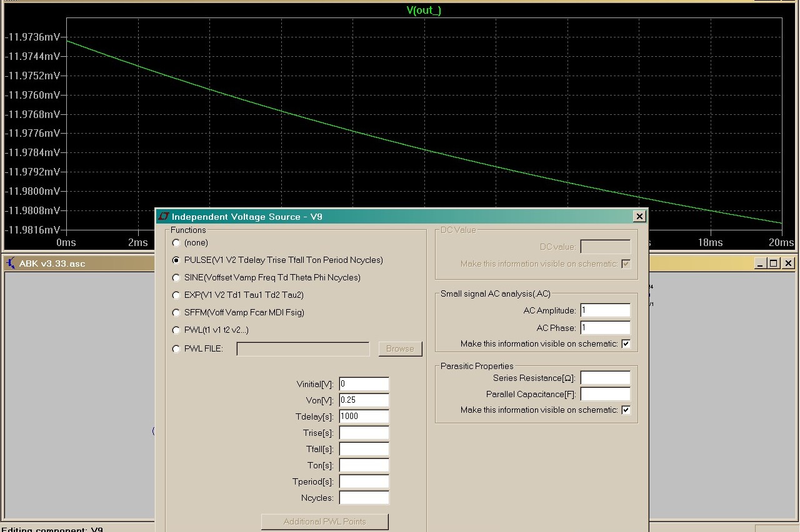
Task: Click the Ncycles input field
Action: 364,498
